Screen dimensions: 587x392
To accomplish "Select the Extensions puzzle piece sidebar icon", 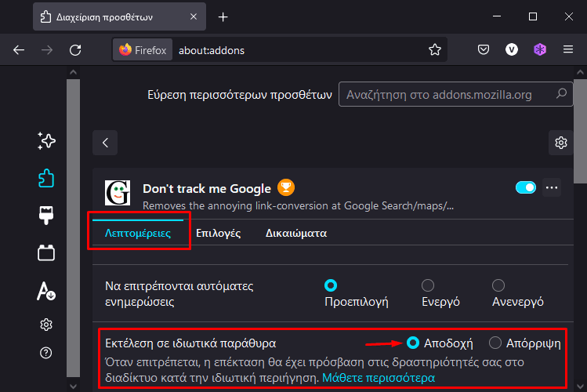I will pyautogui.click(x=46, y=178).
